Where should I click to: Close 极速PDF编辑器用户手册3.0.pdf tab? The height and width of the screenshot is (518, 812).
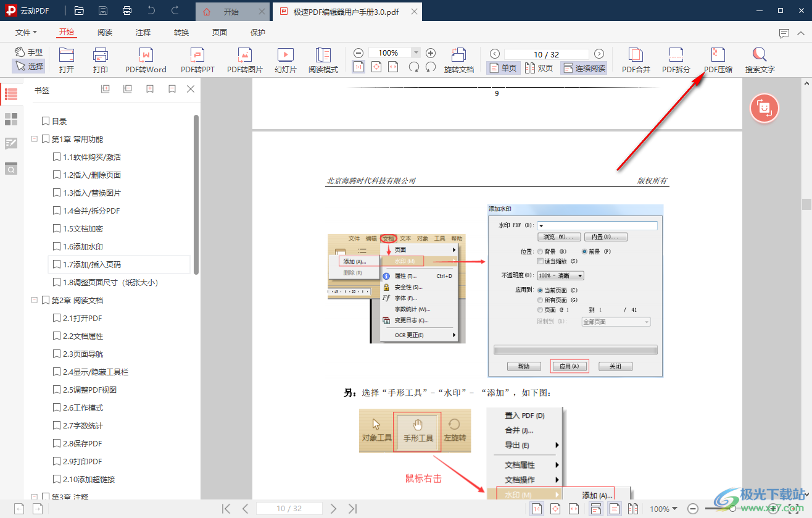point(414,12)
